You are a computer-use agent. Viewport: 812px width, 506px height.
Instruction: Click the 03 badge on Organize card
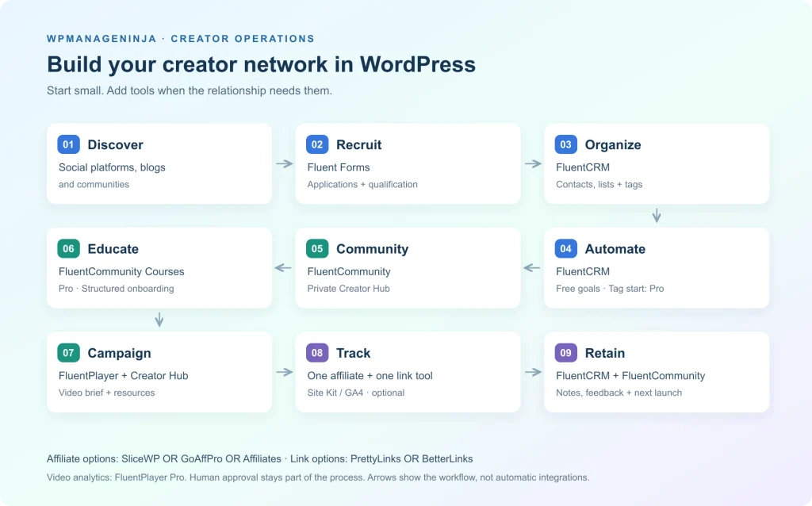coord(565,144)
